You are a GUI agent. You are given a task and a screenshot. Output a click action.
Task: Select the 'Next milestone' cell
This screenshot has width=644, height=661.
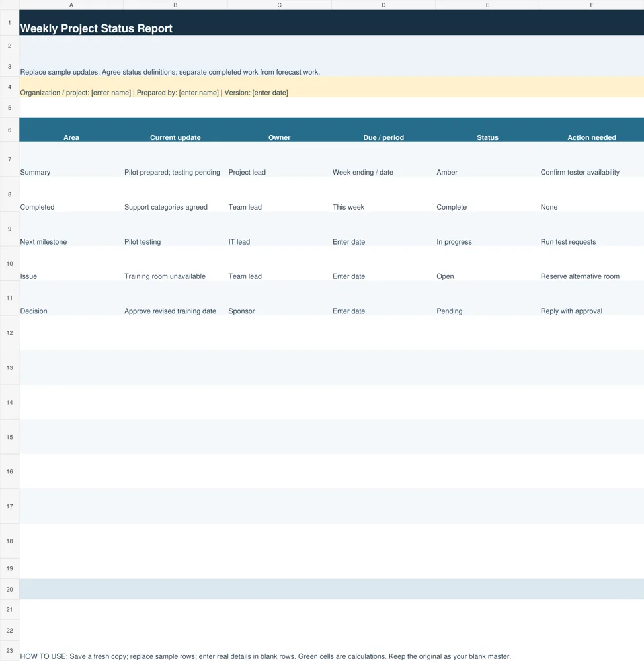(x=71, y=229)
